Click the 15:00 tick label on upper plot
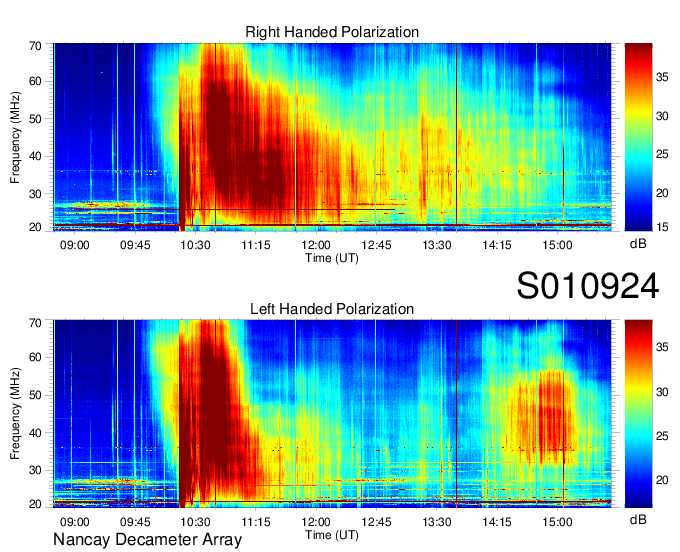The height and width of the screenshot is (552, 680). [557, 245]
